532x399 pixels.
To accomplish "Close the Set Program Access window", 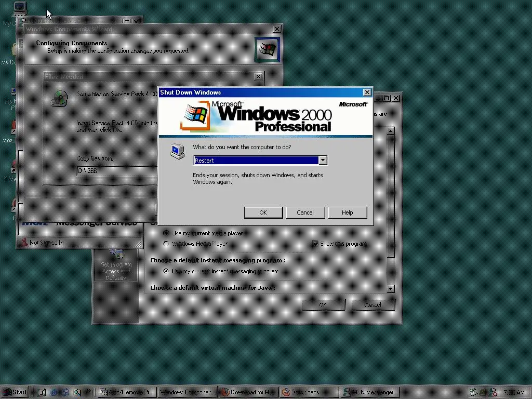I will click(x=395, y=98).
